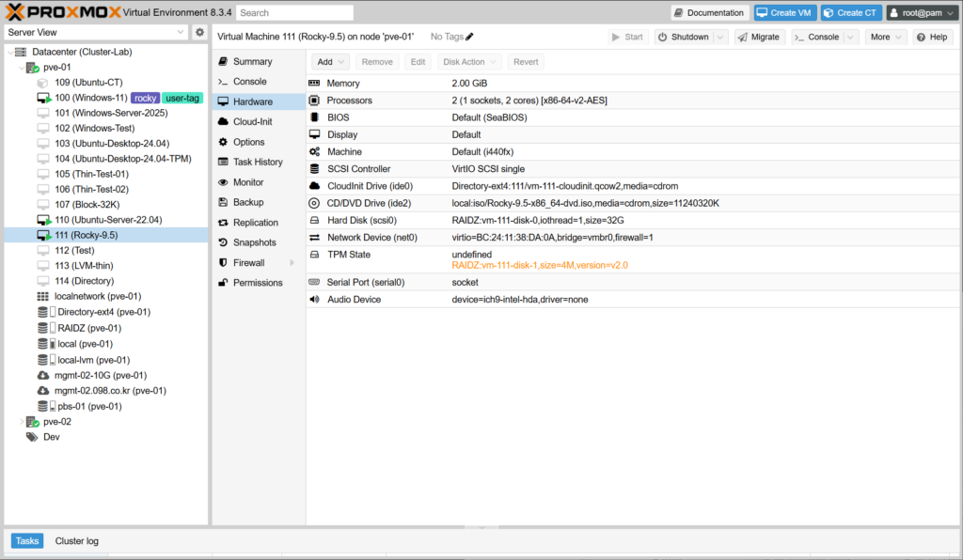Switch to the Cluster log tab
The width and height of the screenshot is (963, 560).
tap(76, 541)
